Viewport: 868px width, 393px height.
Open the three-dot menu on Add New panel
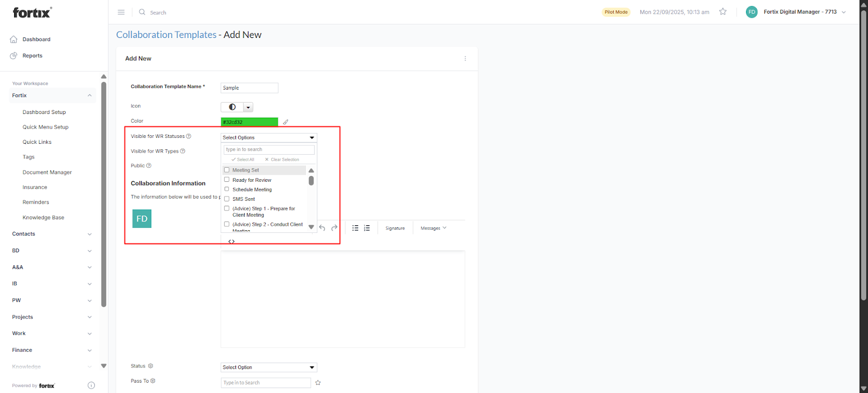click(465, 59)
